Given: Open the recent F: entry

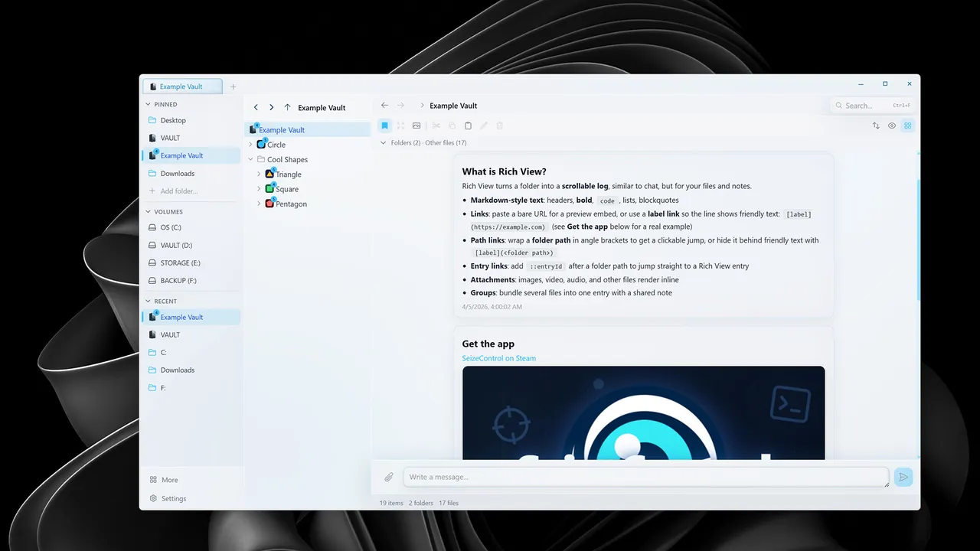Looking at the screenshot, I should [191, 387].
